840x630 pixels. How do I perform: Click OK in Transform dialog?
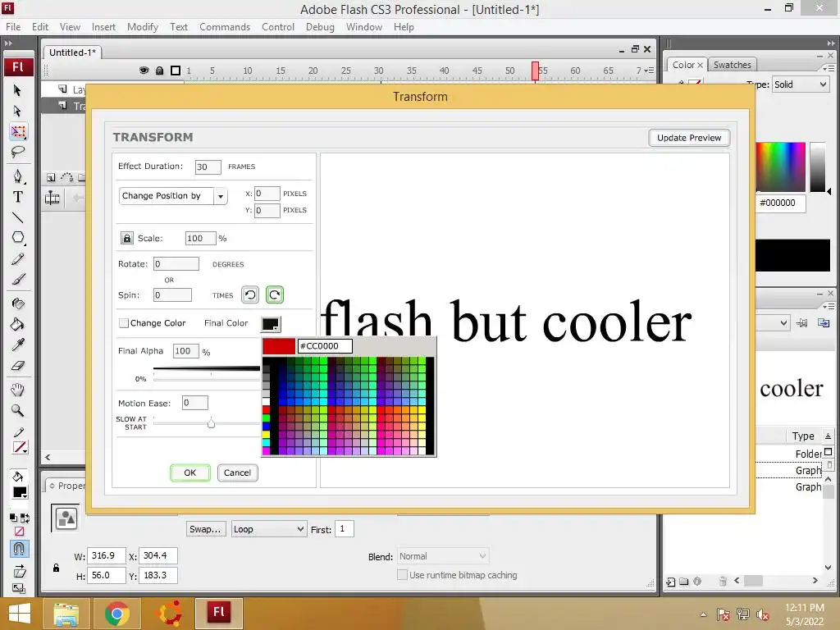point(190,473)
